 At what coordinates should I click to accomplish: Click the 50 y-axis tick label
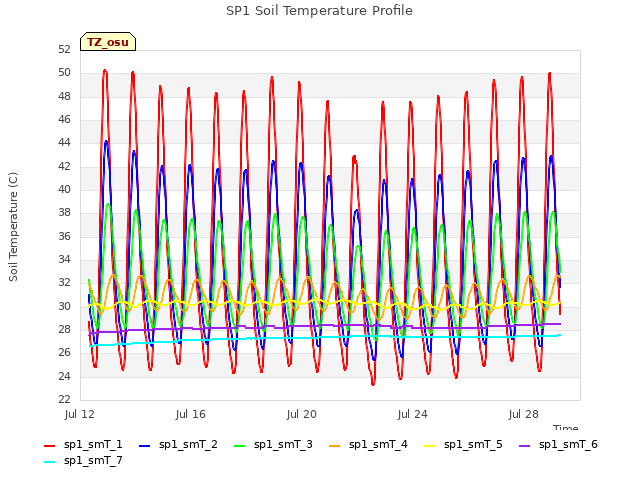click(64, 73)
